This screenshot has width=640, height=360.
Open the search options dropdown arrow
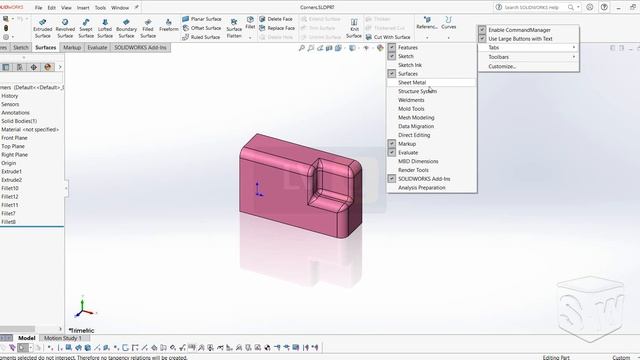click(x=578, y=7)
